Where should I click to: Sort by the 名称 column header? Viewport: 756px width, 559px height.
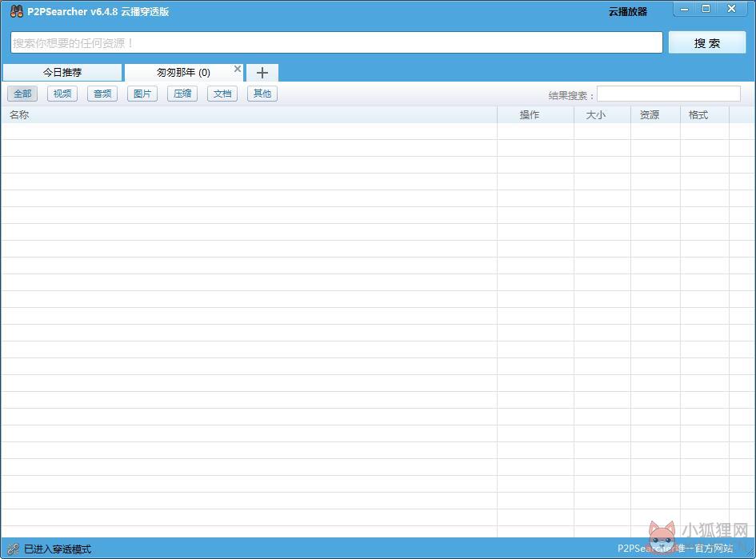[249, 114]
